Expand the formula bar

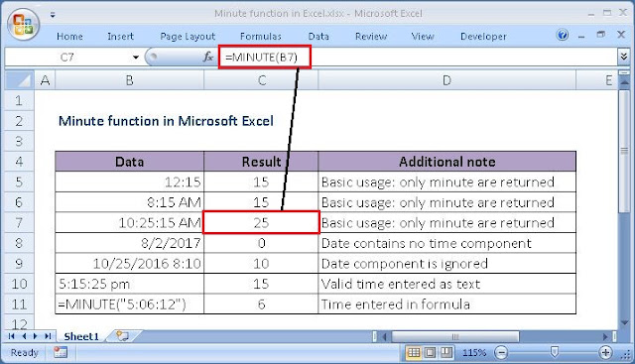point(624,57)
